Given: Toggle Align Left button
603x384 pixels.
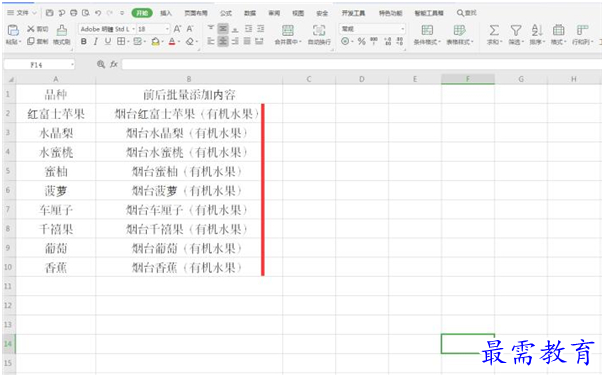Looking at the screenshot, I should point(211,41).
